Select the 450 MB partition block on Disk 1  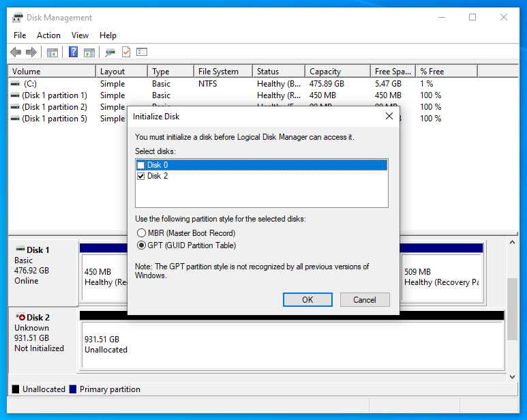coord(104,277)
